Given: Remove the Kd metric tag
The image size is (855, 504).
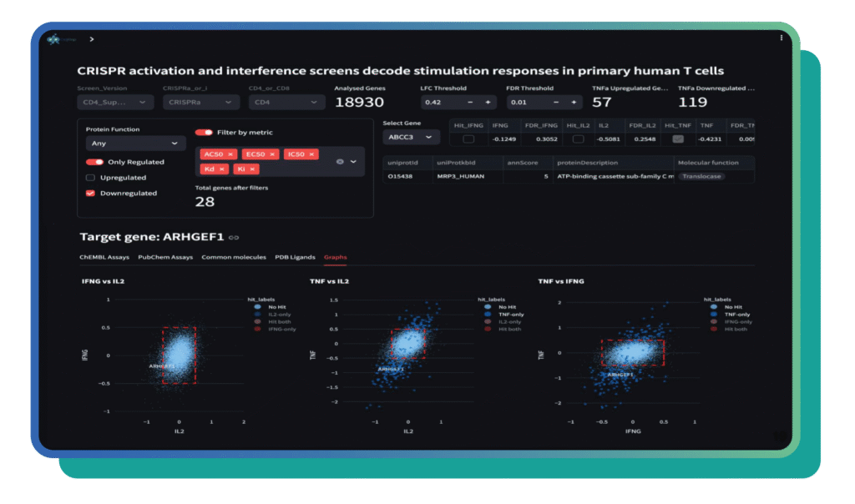Looking at the screenshot, I should (222, 169).
